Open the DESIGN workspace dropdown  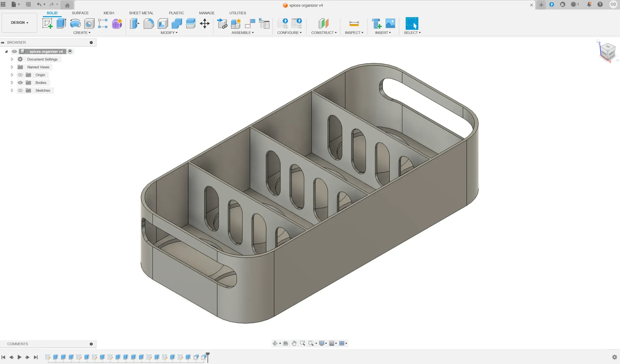pyautogui.click(x=19, y=23)
